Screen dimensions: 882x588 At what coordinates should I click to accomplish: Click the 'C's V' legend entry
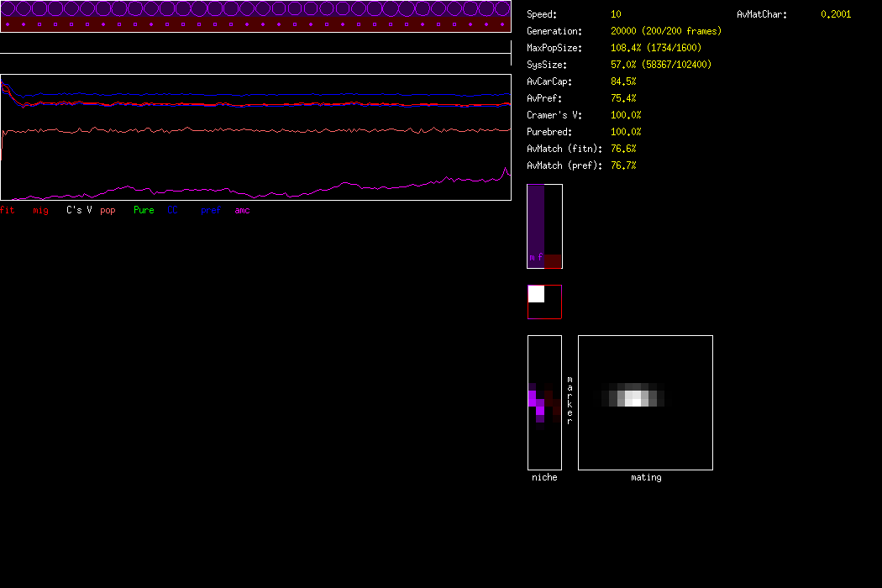tap(79, 210)
